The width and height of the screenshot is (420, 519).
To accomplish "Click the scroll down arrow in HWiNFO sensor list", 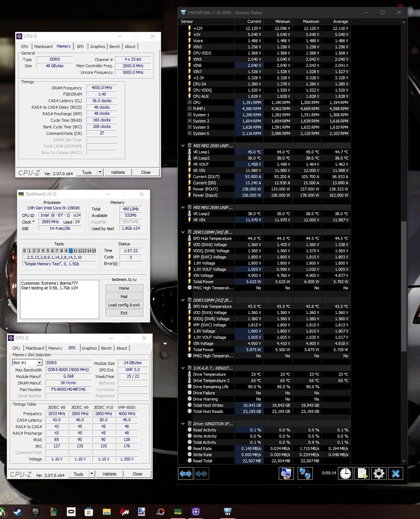I will (404, 461).
